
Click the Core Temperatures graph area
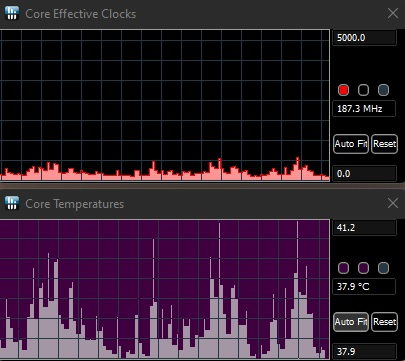[x=165, y=289]
